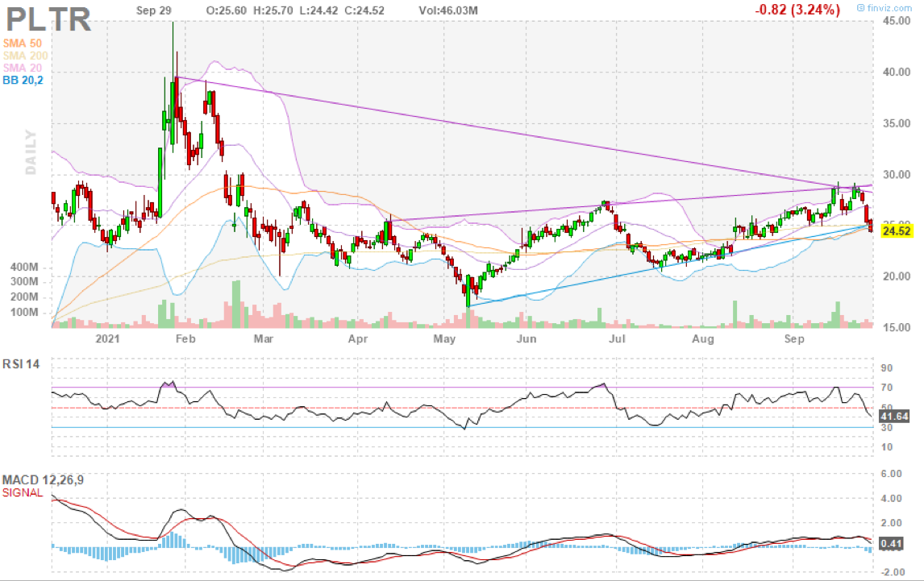
Task: Click the Jul month axis label
Action: [617, 338]
